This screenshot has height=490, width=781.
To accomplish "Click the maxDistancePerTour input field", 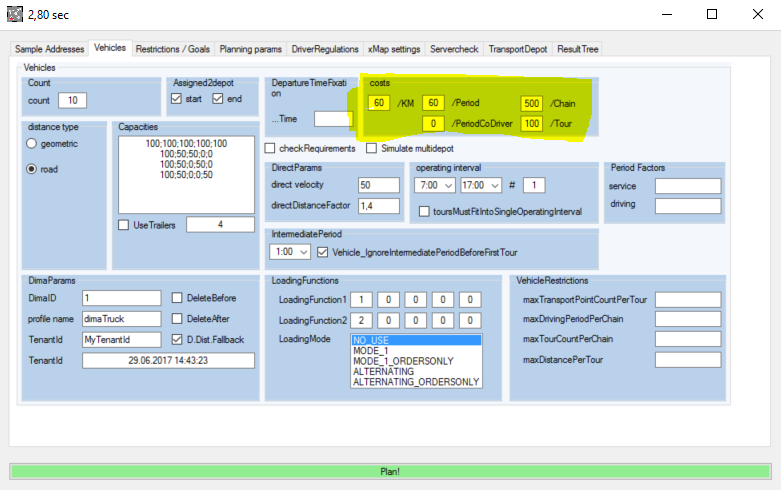I will click(687, 360).
